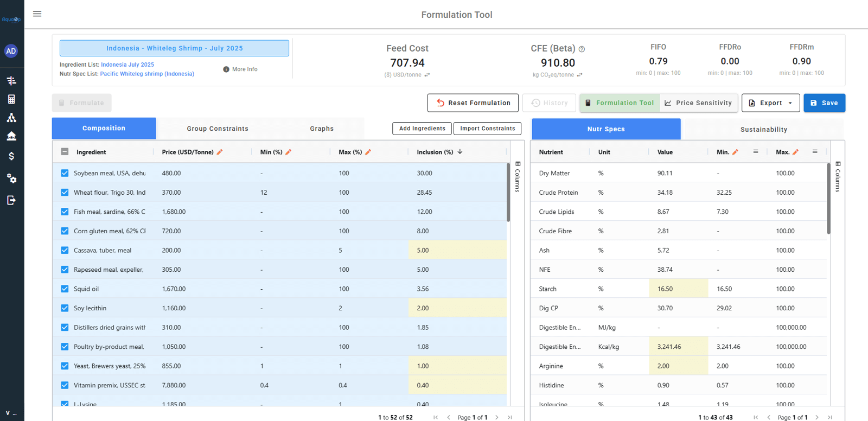Switch to Price Sensitivity view
The image size is (868, 421).
699,103
